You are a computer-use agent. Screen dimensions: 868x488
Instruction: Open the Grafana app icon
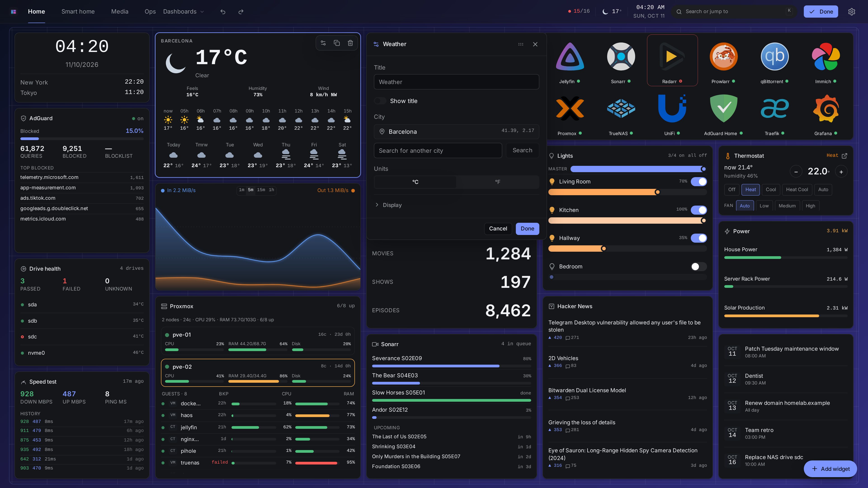(826, 108)
